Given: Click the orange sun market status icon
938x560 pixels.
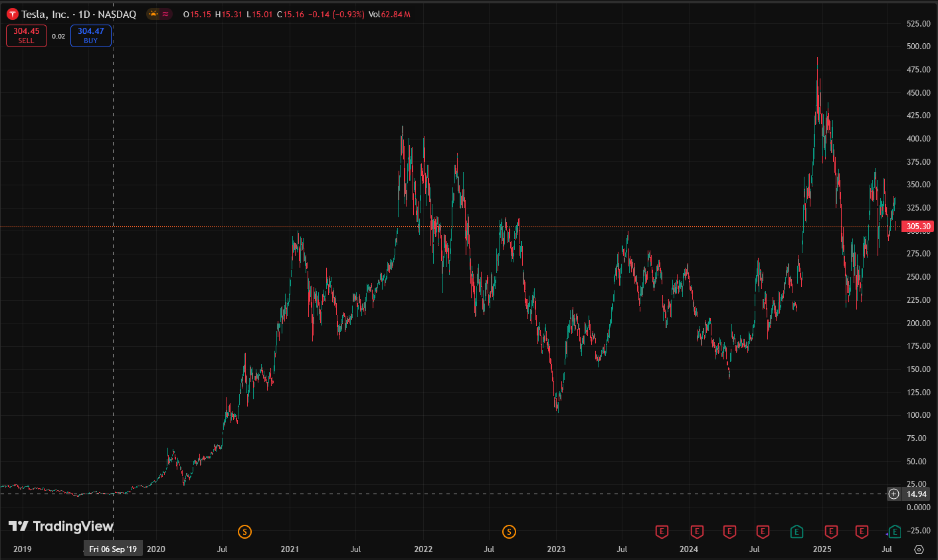Looking at the screenshot, I should (x=153, y=14).
